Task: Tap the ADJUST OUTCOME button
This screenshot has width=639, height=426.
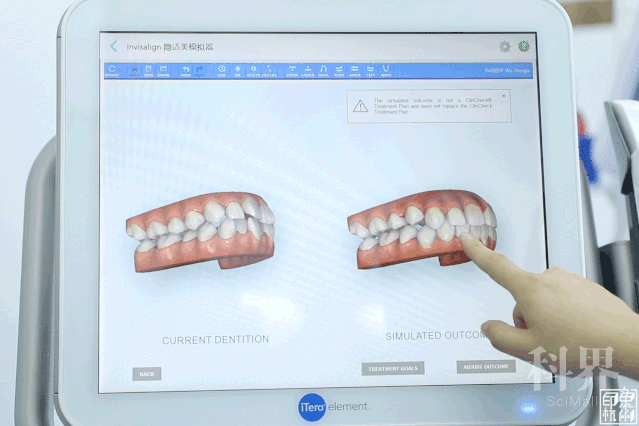Action: pos(486,366)
